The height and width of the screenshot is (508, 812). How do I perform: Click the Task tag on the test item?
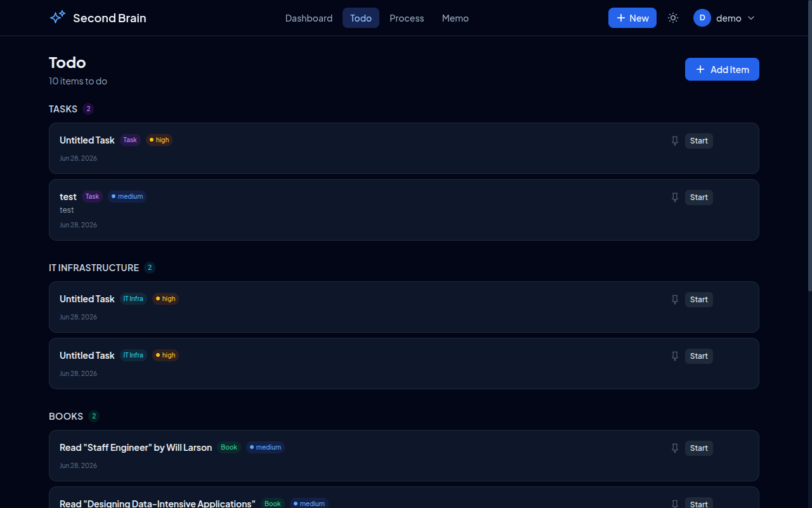92,197
